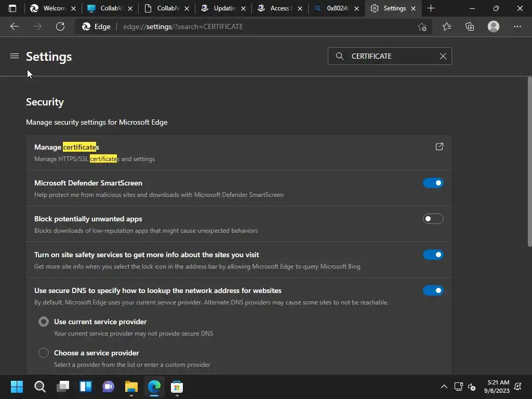Open Task View on taskbar

63,387
